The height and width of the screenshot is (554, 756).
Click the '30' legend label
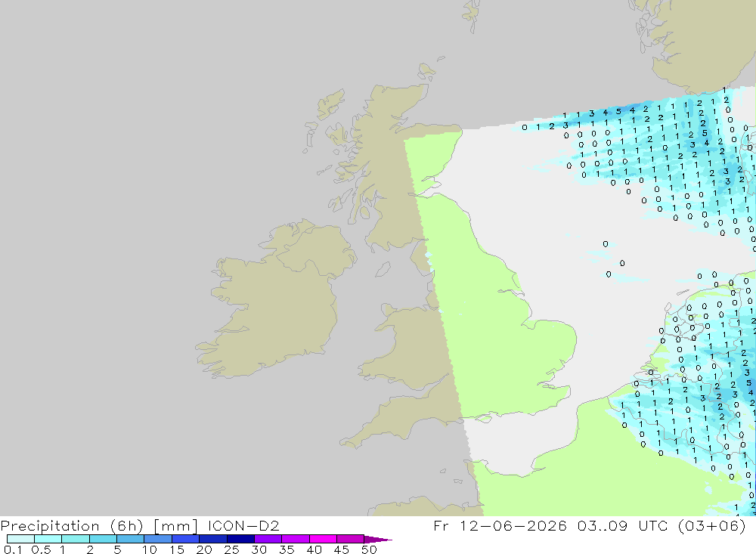(x=259, y=549)
